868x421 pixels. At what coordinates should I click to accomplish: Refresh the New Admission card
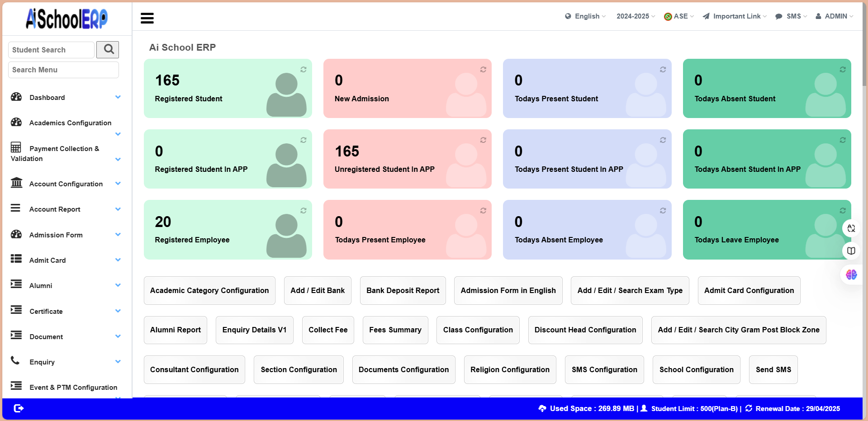click(483, 70)
